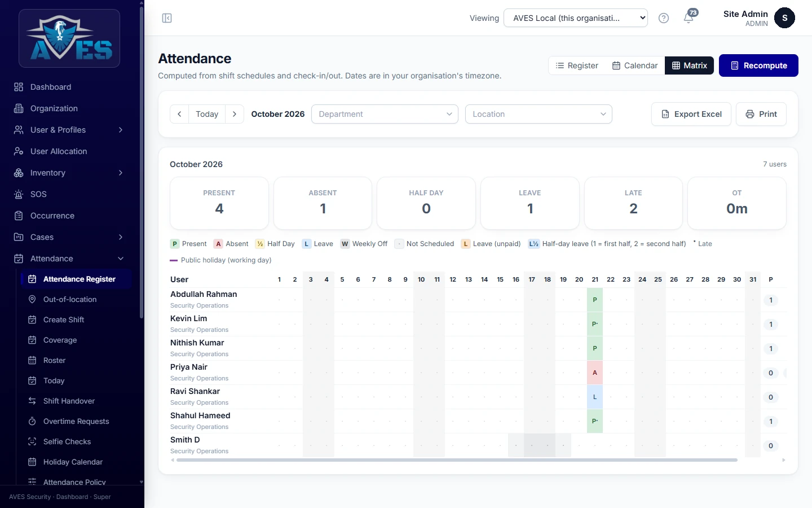The height and width of the screenshot is (508, 812).
Task: Click the Organization building icon
Action: tap(19, 108)
